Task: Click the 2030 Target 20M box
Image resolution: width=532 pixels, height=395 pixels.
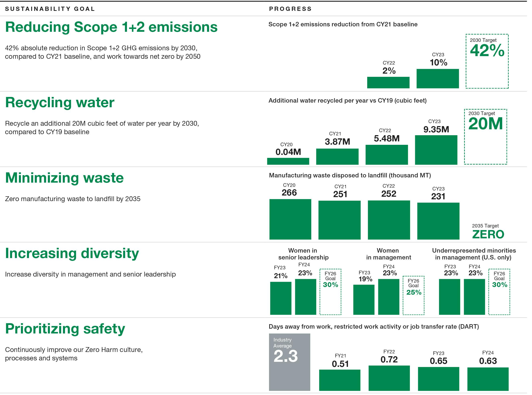Action: point(486,137)
